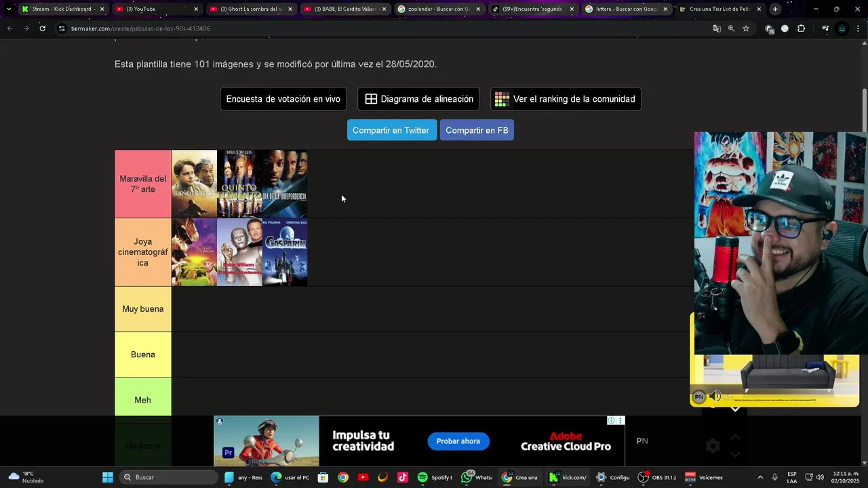This screenshot has height=488, width=868.
Task: Open Microsoft Store taskbar icon
Action: pos(323,477)
